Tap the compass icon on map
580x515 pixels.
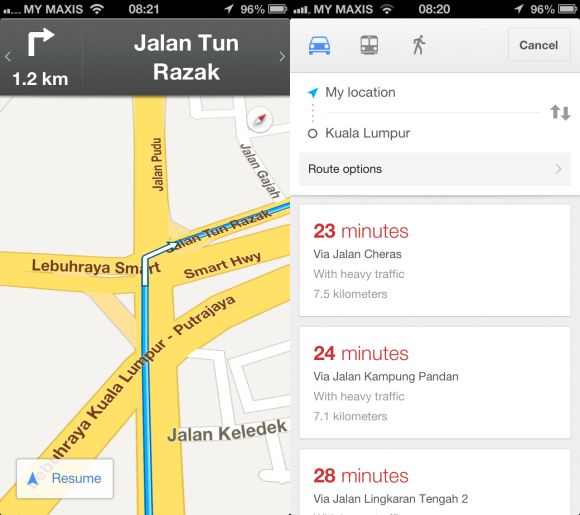click(260, 120)
